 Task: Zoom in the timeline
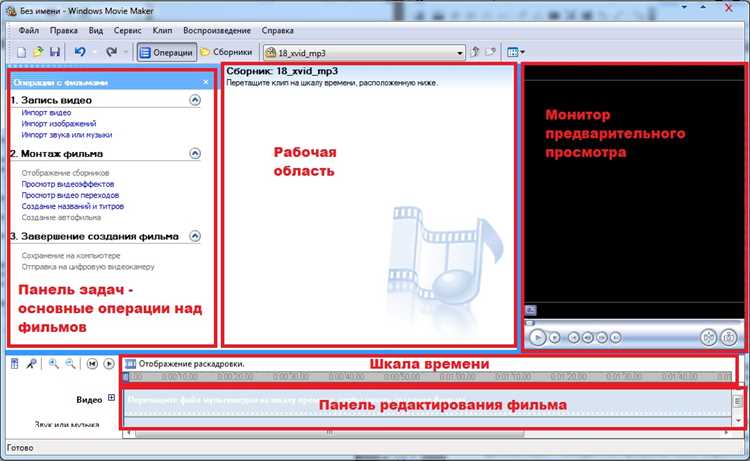tap(54, 364)
